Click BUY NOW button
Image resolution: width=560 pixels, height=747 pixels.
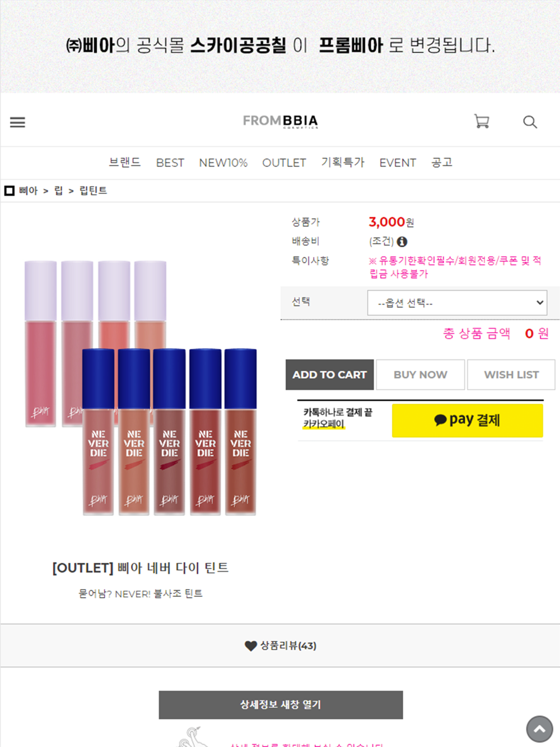(x=421, y=375)
